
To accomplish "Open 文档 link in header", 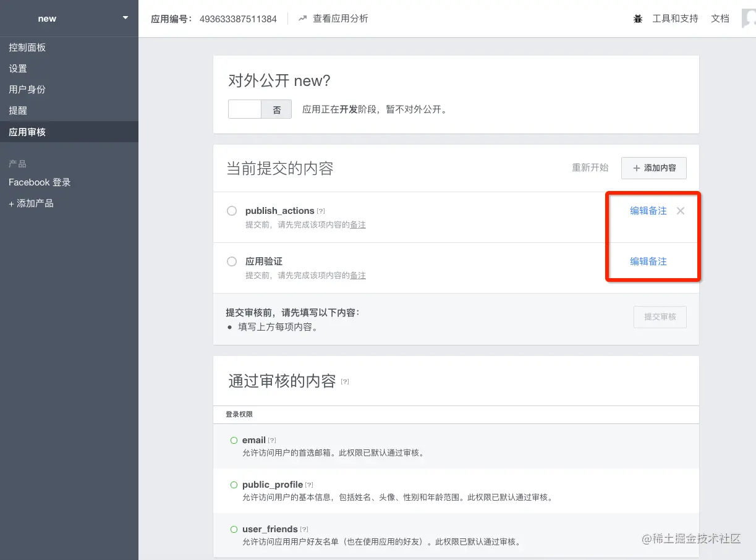I will tap(720, 19).
